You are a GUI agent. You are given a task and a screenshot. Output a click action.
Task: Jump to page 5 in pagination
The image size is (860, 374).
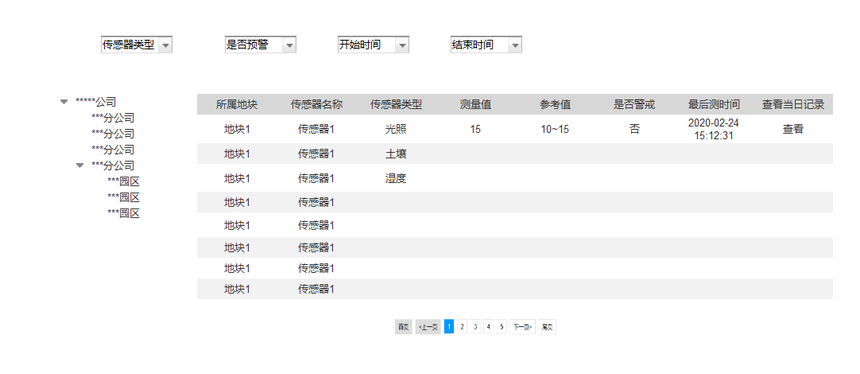[x=502, y=327]
